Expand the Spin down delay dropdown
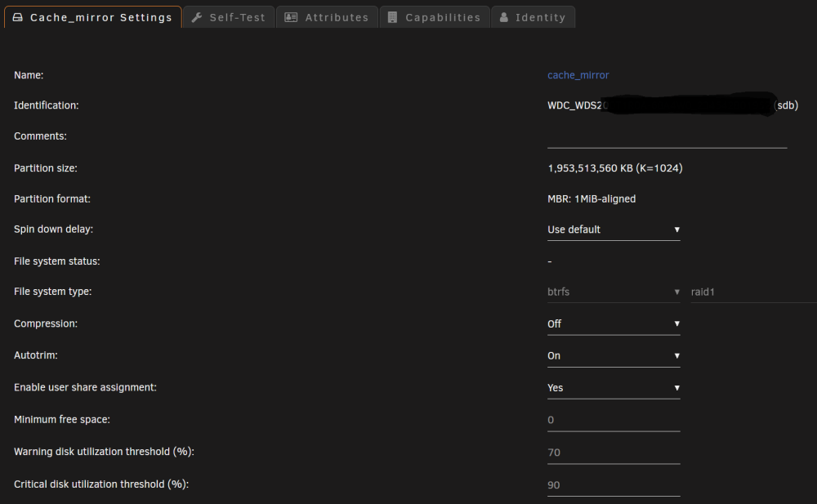This screenshot has height=504, width=817. click(x=614, y=230)
